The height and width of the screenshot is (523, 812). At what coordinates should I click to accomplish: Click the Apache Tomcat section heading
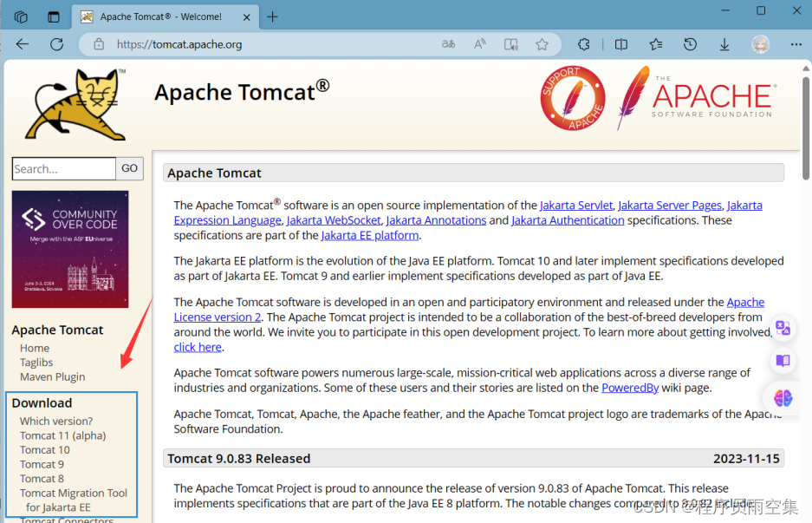pos(214,173)
